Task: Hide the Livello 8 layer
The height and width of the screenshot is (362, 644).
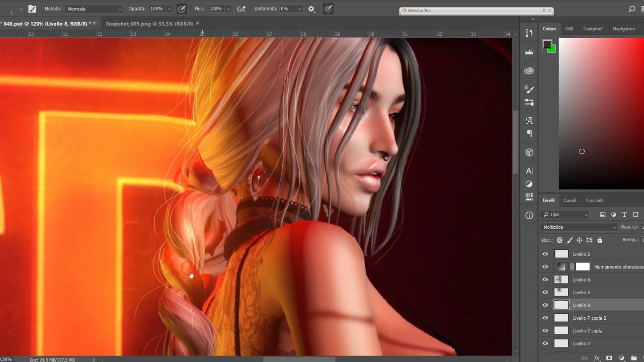Action: click(x=545, y=305)
